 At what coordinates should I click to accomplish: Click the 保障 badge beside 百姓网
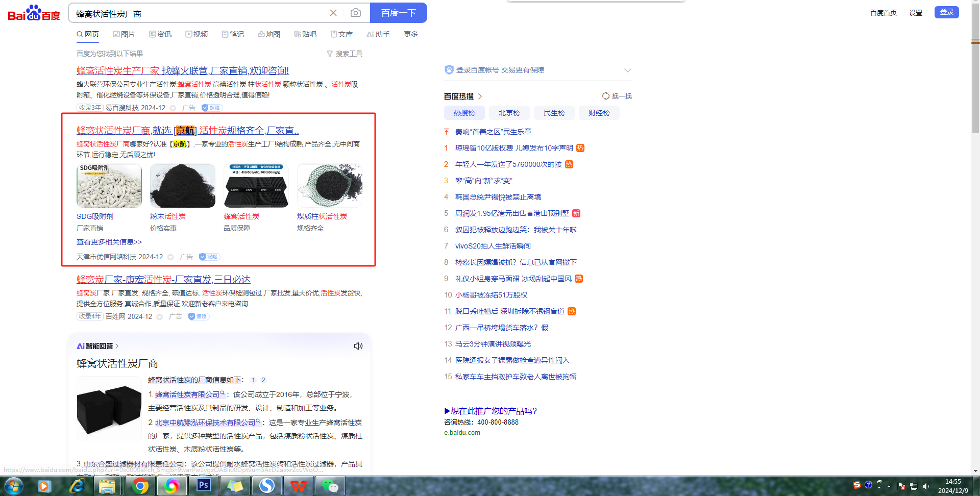[x=199, y=316]
